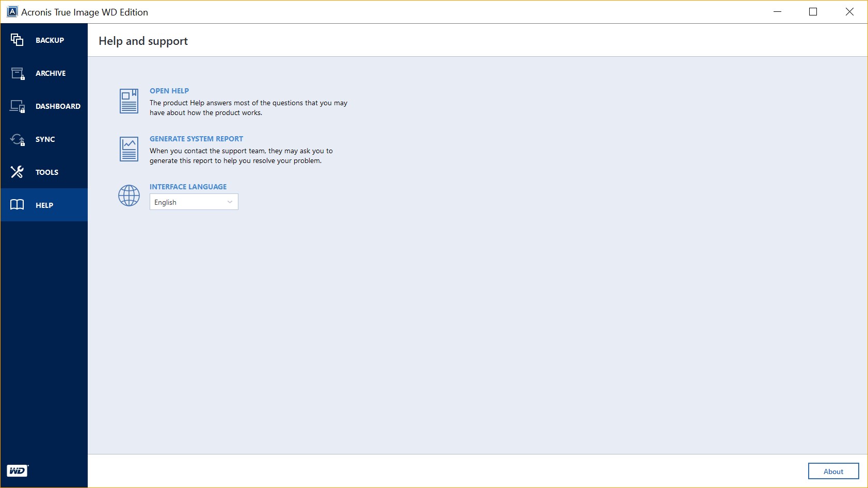Viewport: 868px width, 488px height.
Task: Click the WD logo in sidebar
Action: 18,470
